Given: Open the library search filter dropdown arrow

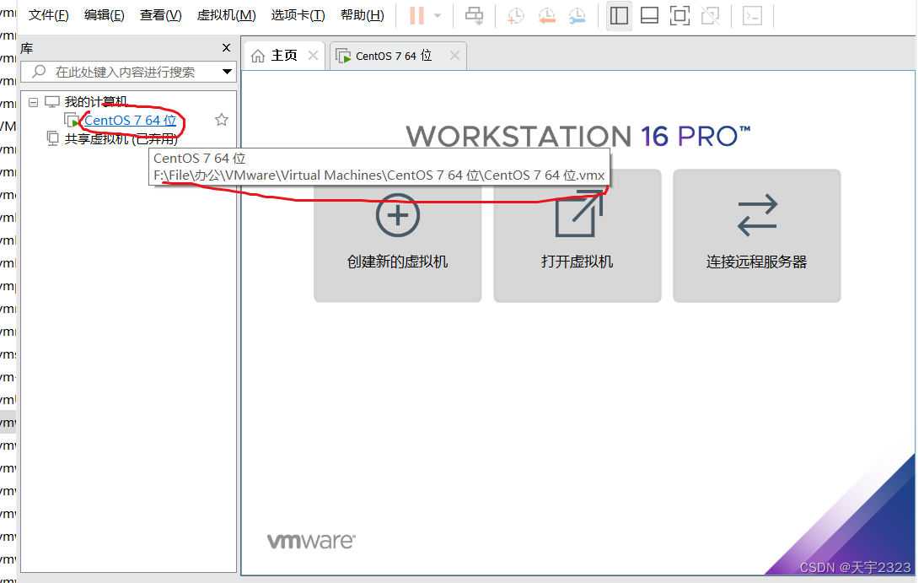Looking at the screenshot, I should click(x=227, y=72).
